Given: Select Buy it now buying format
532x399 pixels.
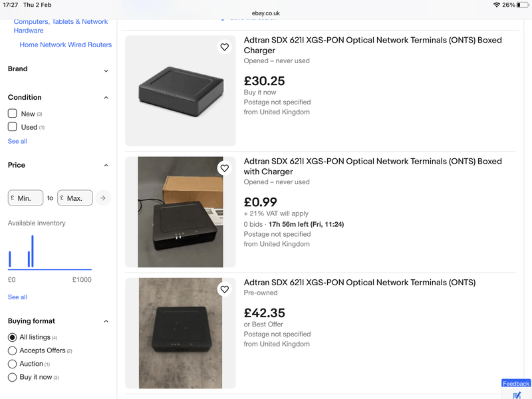Looking at the screenshot, I should click(12, 377).
